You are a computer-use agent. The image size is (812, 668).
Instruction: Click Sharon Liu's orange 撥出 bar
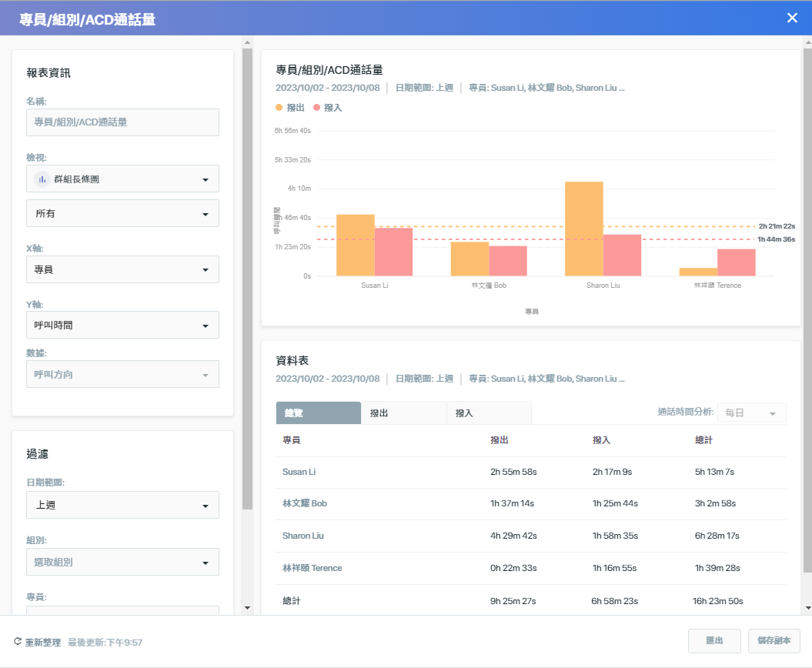point(584,229)
